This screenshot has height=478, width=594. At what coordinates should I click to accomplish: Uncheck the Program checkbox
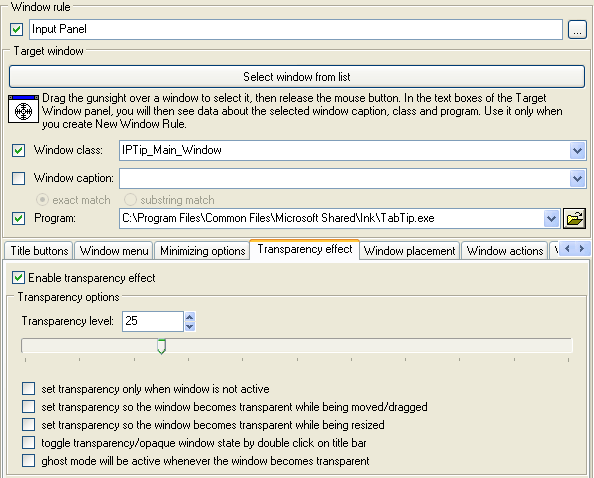click(x=19, y=219)
